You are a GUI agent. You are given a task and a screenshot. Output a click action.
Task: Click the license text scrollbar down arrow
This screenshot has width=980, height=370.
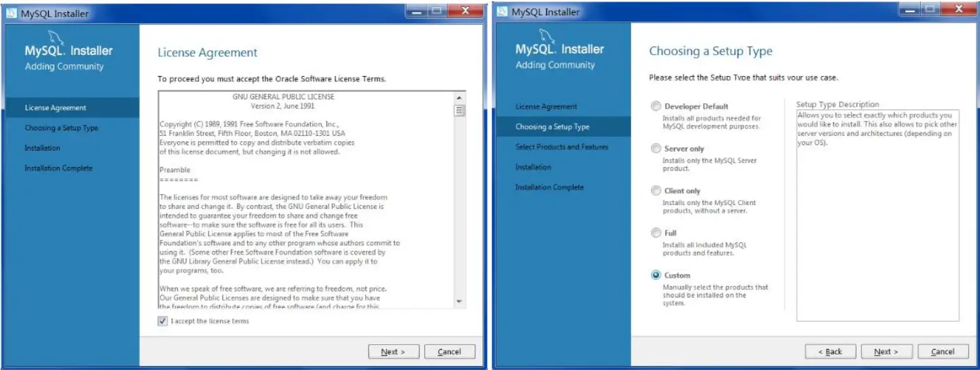pos(459,301)
